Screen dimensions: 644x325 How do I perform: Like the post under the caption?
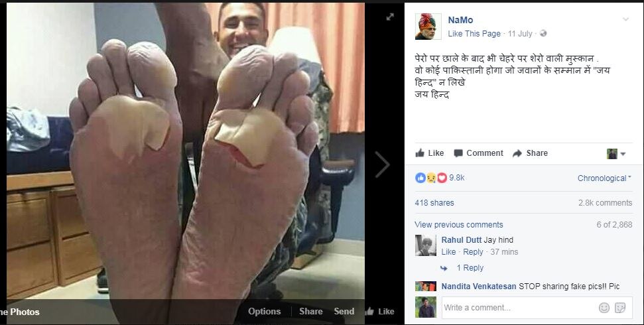click(x=430, y=153)
